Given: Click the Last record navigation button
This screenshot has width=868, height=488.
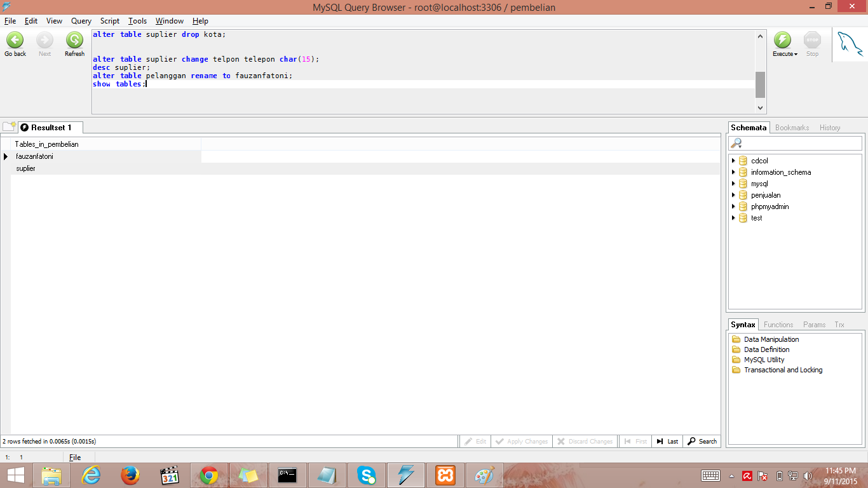Looking at the screenshot, I should 667,441.
